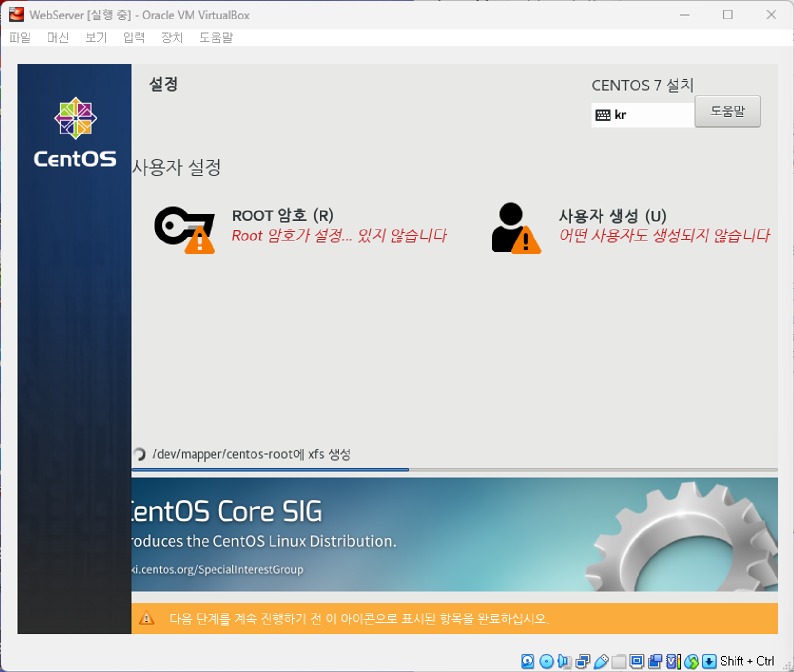The height and width of the screenshot is (672, 794).
Task: Click the CentOS Core SIG banner
Action: (455, 534)
